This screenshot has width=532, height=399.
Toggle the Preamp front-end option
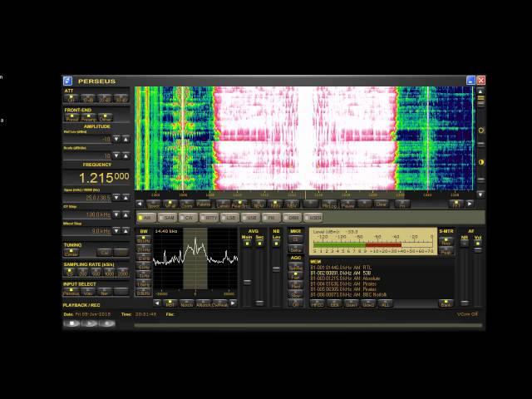(x=89, y=118)
